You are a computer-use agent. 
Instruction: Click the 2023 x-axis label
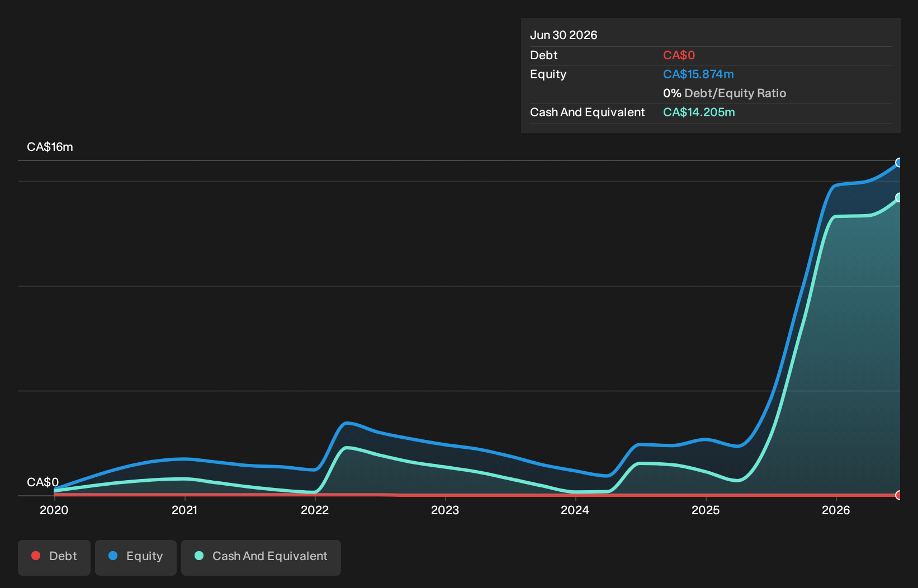pyautogui.click(x=445, y=510)
